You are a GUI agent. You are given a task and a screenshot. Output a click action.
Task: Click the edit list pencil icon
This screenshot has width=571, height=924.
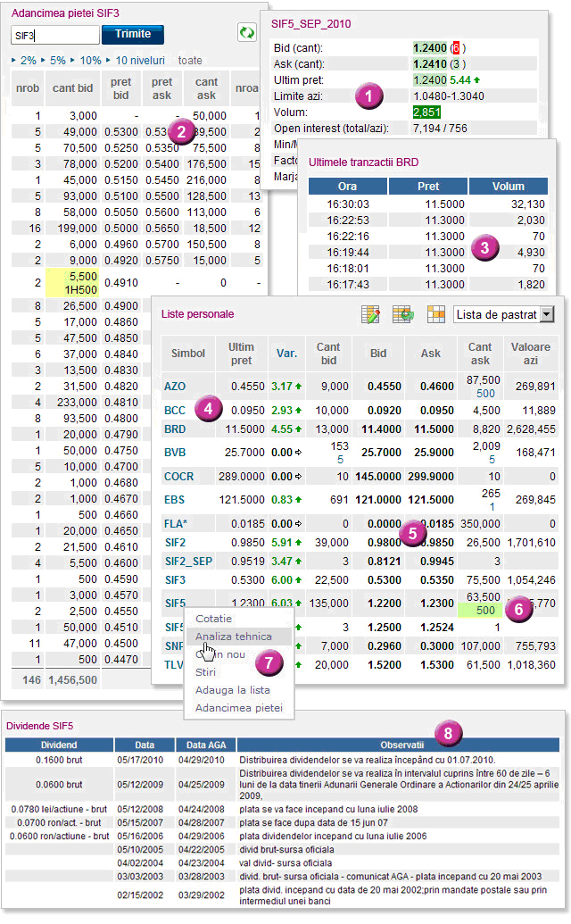click(x=371, y=314)
